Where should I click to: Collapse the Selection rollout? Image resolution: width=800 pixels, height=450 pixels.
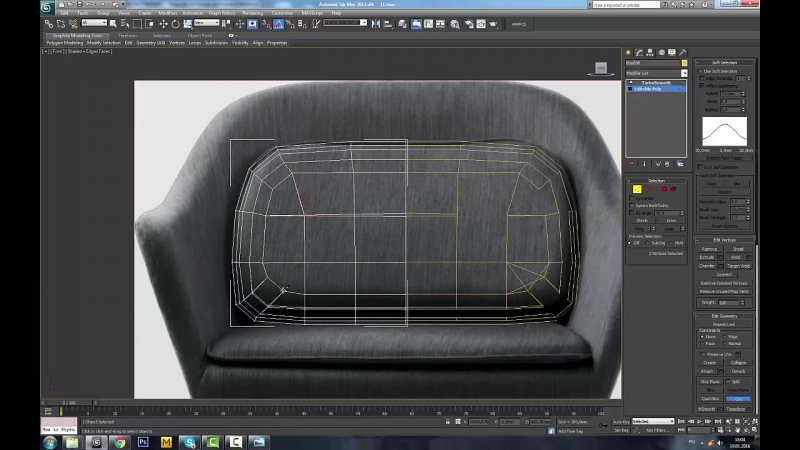pos(656,181)
